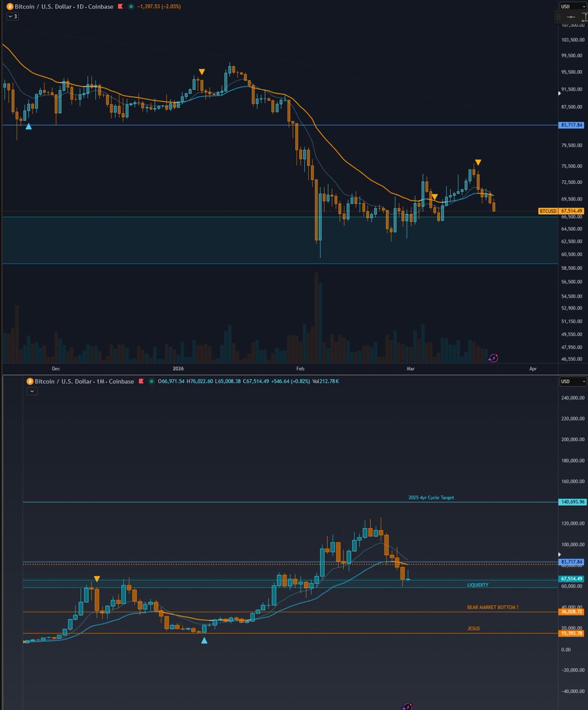The height and width of the screenshot is (710, 588).
Task: Click the red flag icon on monthly chart
Action: pyautogui.click(x=143, y=382)
